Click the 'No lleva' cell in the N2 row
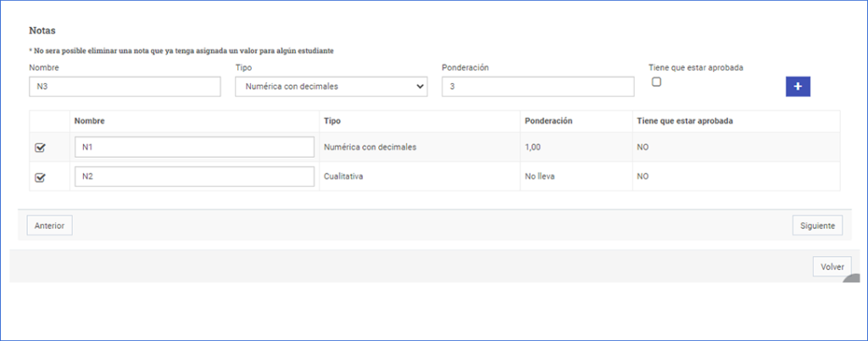 pos(539,177)
